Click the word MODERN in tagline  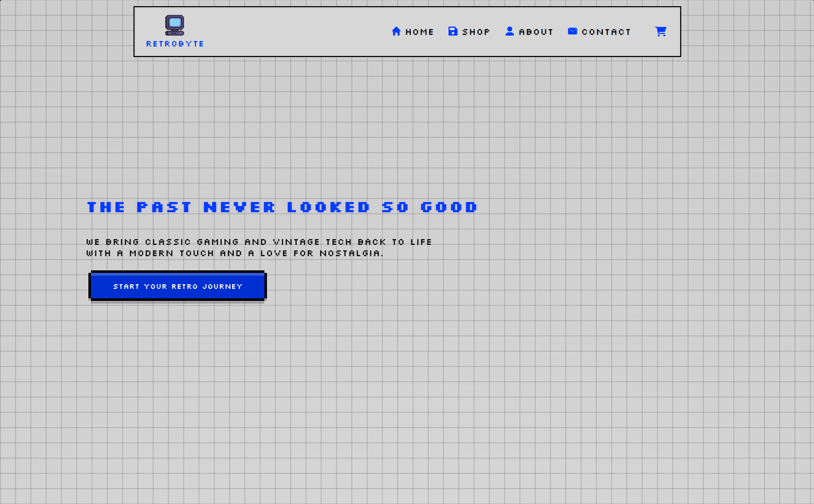click(151, 253)
